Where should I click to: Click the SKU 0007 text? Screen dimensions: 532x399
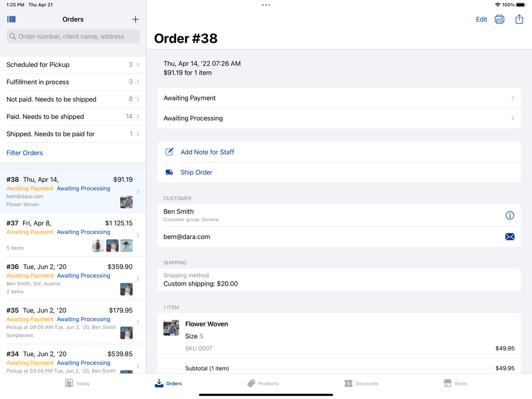click(x=198, y=348)
